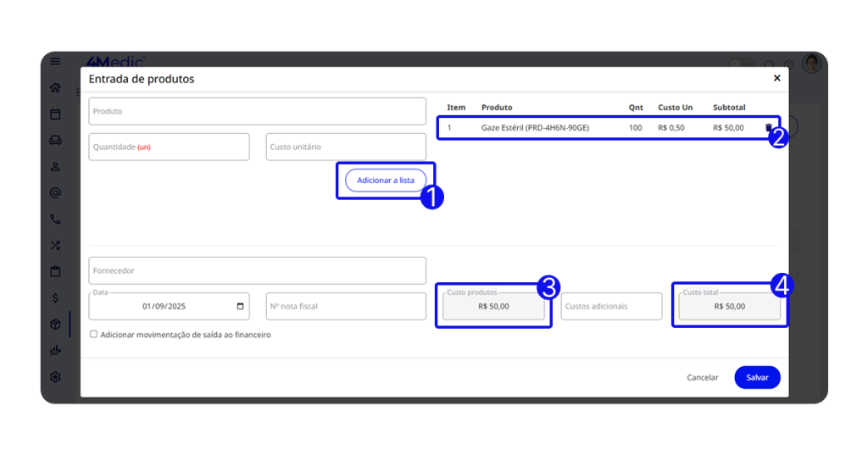
Task: Open the calendar section in sidebar
Action: (55, 114)
